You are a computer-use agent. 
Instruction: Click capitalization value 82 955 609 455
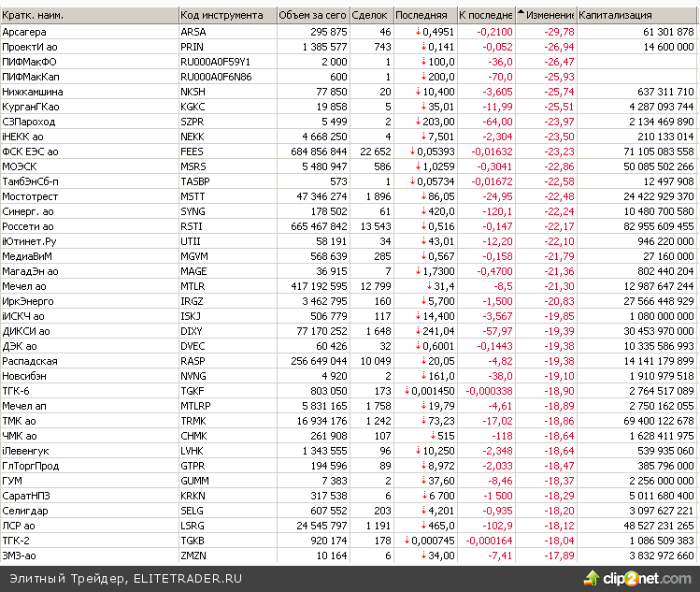click(659, 226)
